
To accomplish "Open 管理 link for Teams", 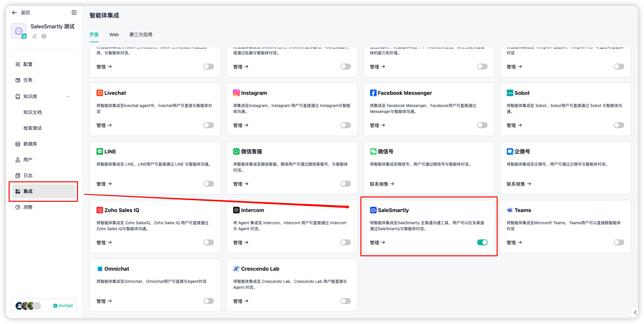I will point(514,243).
